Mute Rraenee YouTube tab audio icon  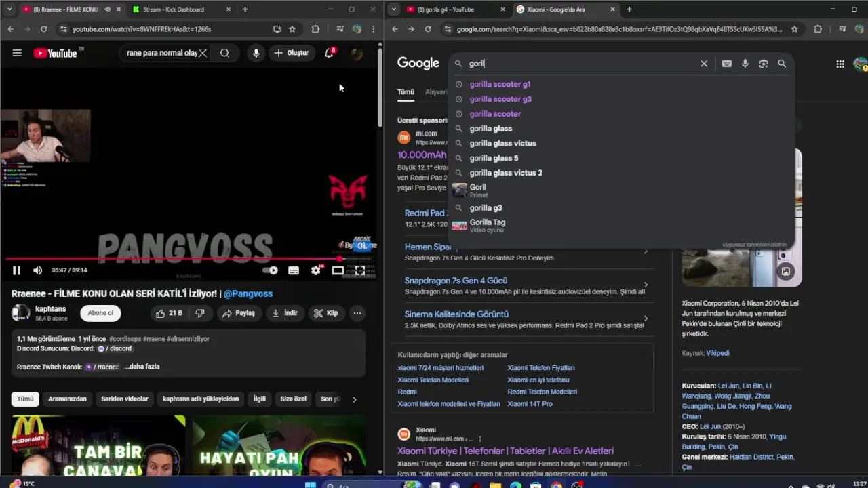[107, 9]
